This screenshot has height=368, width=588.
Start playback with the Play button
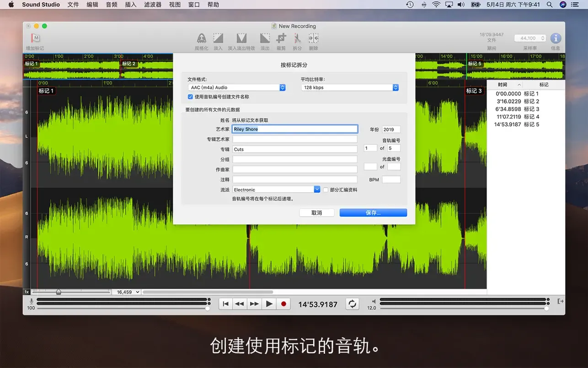tap(269, 304)
